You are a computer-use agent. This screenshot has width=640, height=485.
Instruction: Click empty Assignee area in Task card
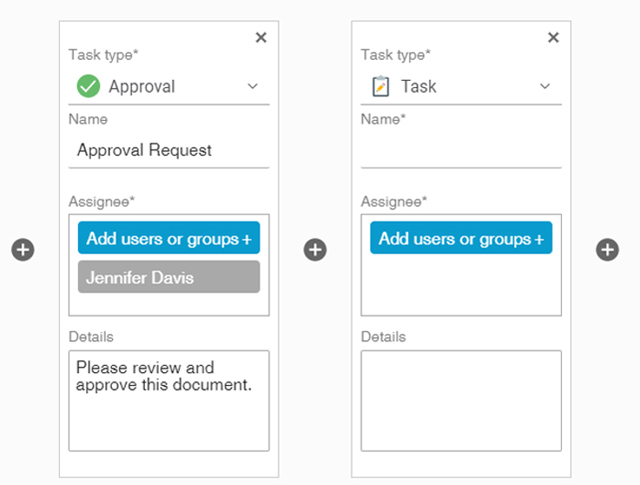pos(460,285)
